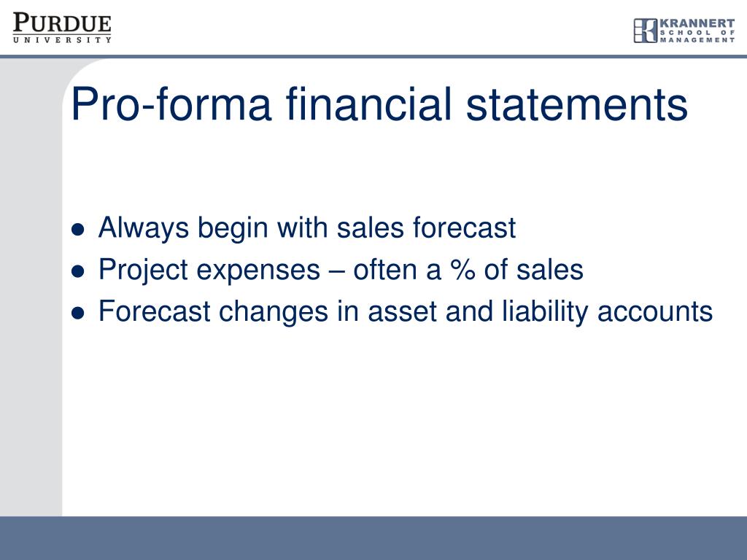
Task: Click the % symbol in second bullet
Action: pos(462,270)
